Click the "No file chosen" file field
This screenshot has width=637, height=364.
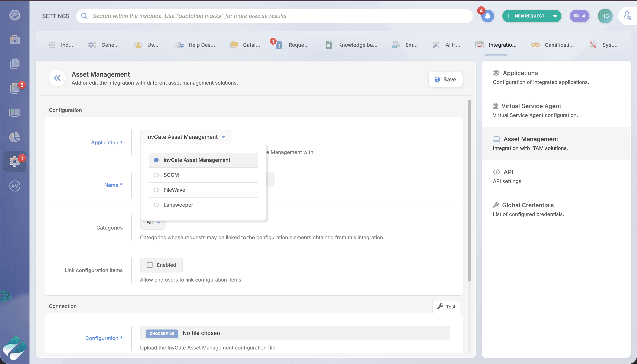[295, 333]
